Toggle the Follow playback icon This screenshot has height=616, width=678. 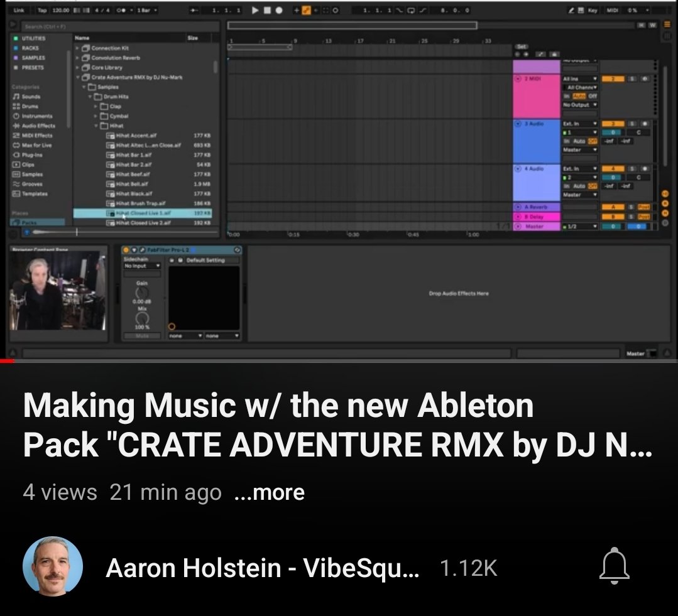coord(194,10)
